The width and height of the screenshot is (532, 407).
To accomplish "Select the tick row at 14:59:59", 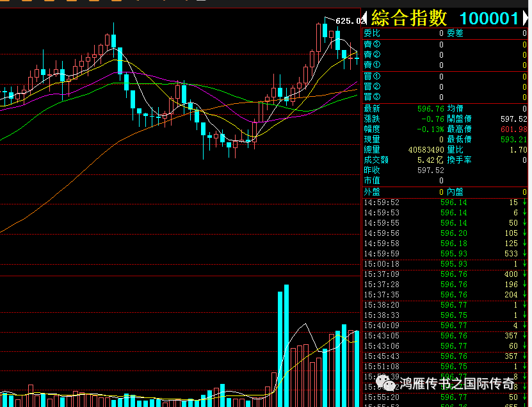I will click(445, 254).
